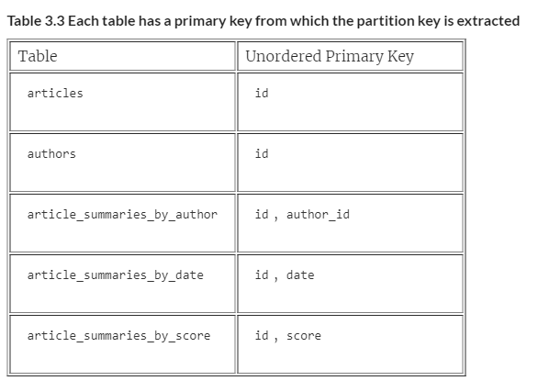538x392 pixels.
Task: Select the article_summaries_by_score cell
Action: [122, 344]
